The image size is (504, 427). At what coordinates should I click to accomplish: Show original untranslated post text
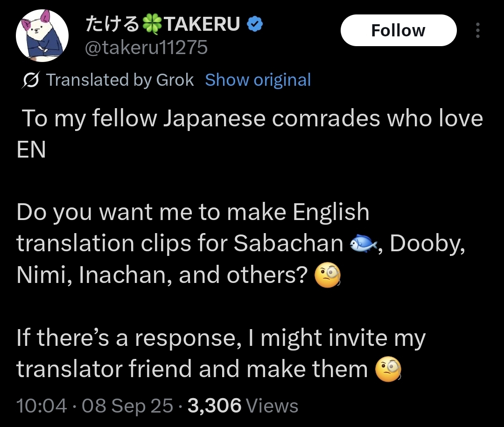tap(258, 80)
